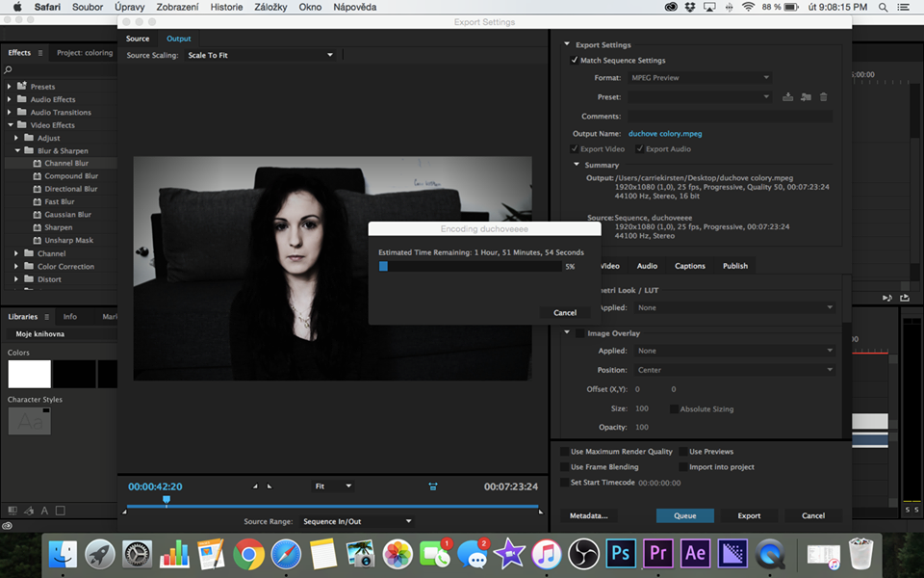This screenshot has width=924, height=578.
Task: Click the Import Preset icon
Action: click(x=806, y=96)
